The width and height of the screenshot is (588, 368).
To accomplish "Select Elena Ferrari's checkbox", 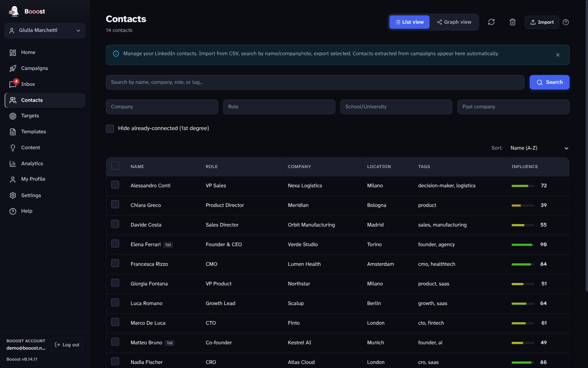I will pyautogui.click(x=115, y=244).
